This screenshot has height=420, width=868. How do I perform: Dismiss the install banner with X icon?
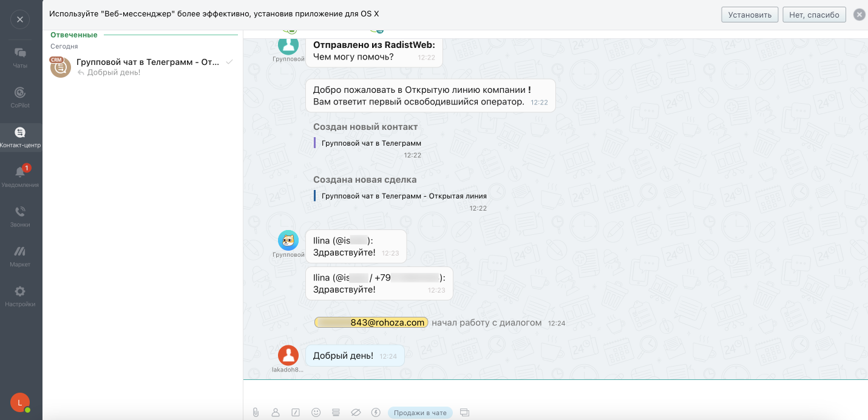(x=859, y=15)
